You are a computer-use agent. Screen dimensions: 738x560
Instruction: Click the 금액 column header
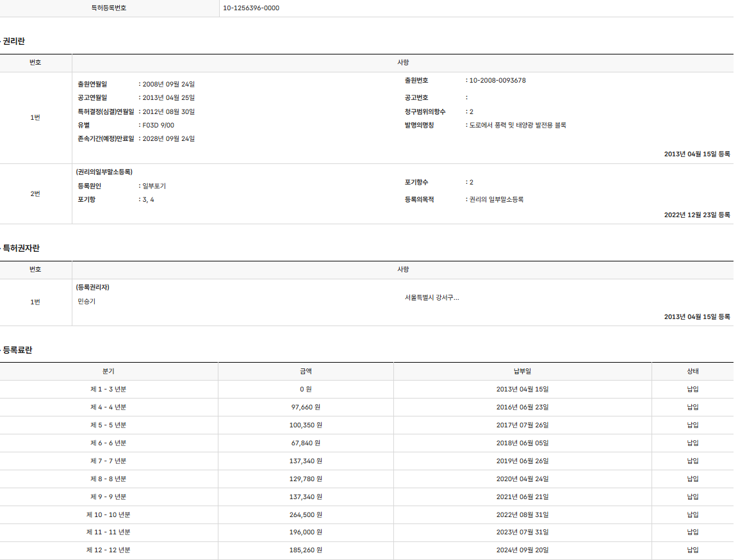(x=306, y=372)
